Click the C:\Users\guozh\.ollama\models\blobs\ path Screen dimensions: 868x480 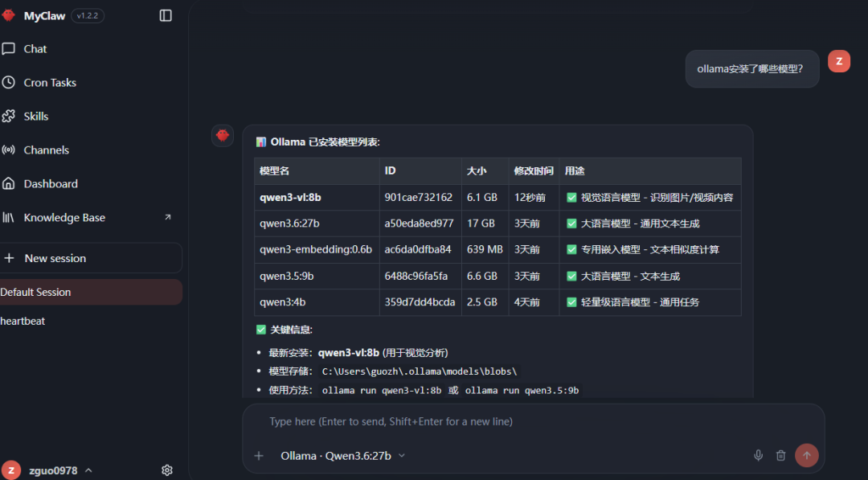click(x=419, y=371)
